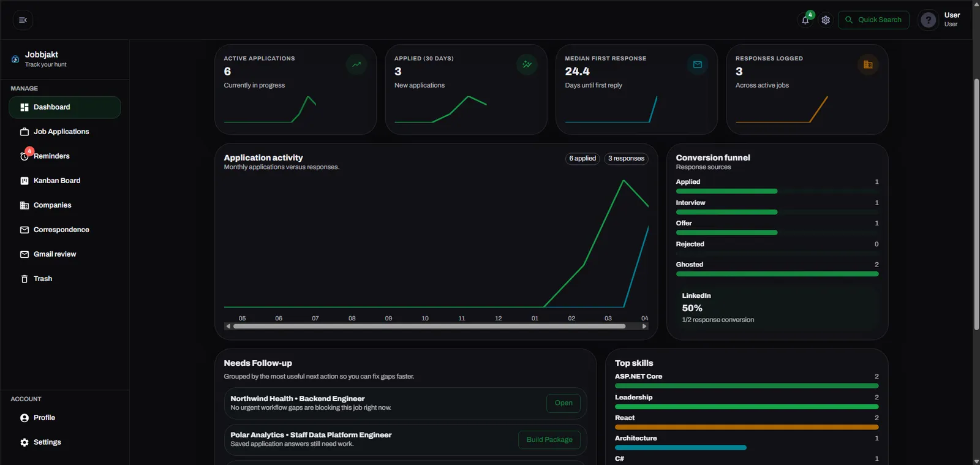Image resolution: width=980 pixels, height=465 pixels.
Task: Click the Jobbjakt logo icon
Action: 15,59
